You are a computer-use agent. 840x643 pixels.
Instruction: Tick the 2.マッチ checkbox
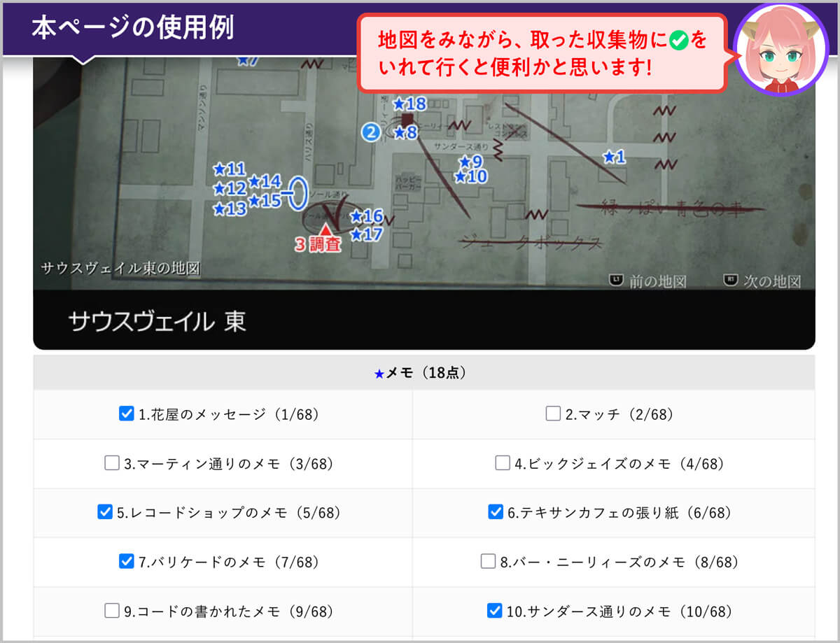553,414
